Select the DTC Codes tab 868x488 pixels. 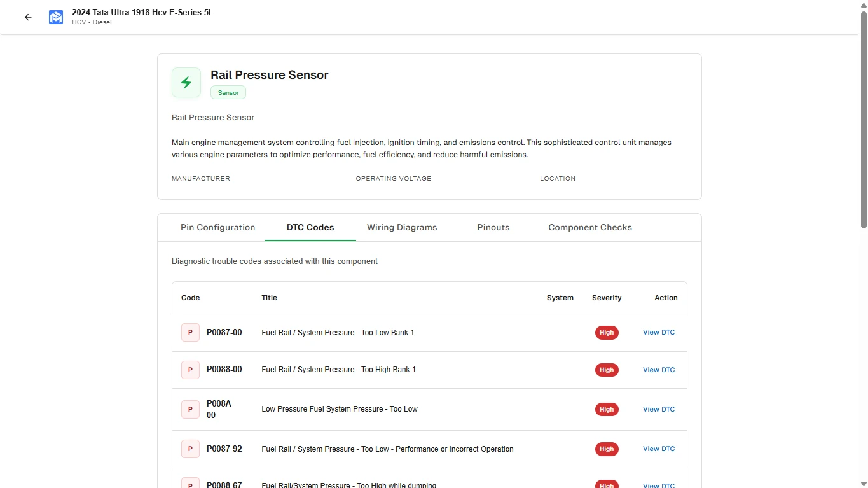pyautogui.click(x=310, y=227)
